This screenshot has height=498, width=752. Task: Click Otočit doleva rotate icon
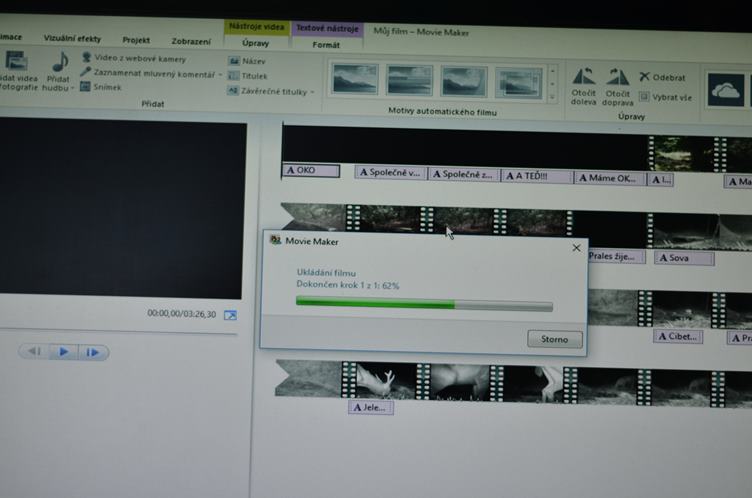click(x=584, y=77)
